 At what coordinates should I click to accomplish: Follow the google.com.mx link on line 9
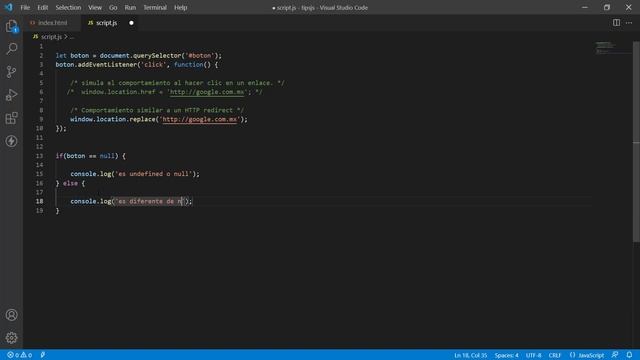pyautogui.click(x=200, y=119)
